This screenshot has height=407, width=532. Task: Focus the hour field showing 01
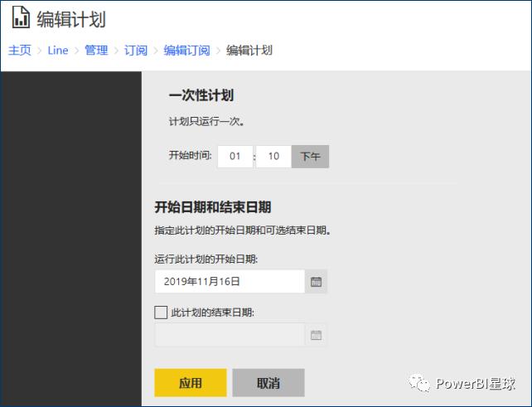tap(235, 157)
